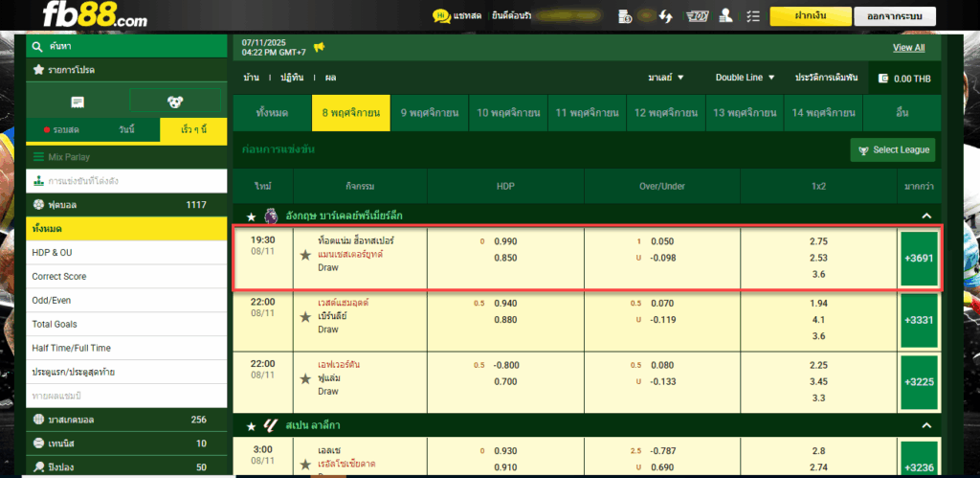Select HDP & OU in sidebar

click(126, 253)
